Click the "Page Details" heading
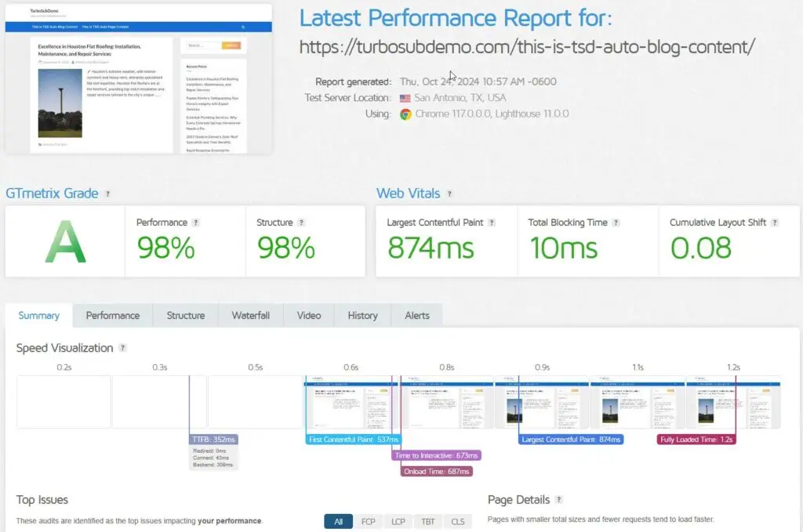The image size is (803, 532). (x=519, y=500)
